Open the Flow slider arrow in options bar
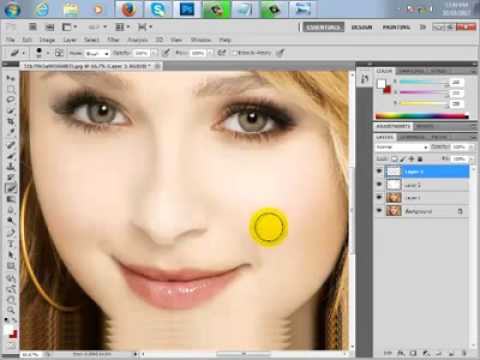Viewport: 480px width, 360px height. tap(210, 53)
